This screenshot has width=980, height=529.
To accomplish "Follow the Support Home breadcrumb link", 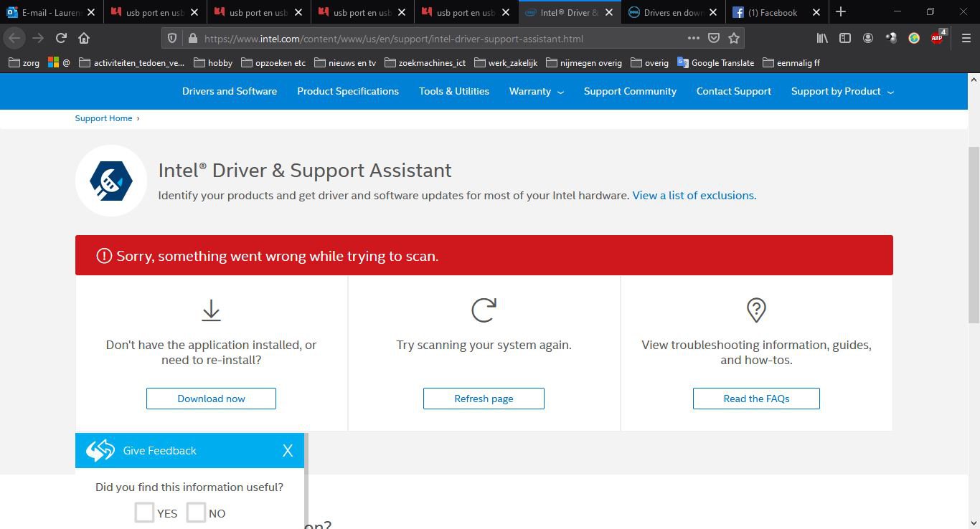I will tap(103, 118).
